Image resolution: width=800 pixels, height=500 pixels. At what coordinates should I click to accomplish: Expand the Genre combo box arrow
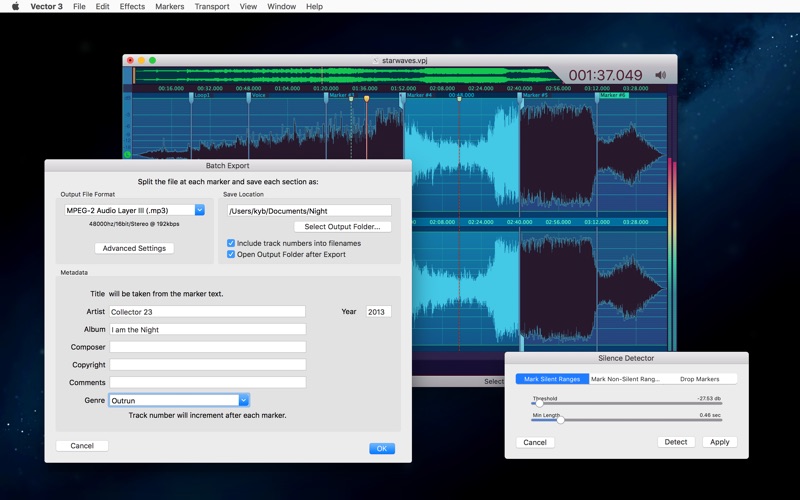pyautogui.click(x=243, y=400)
